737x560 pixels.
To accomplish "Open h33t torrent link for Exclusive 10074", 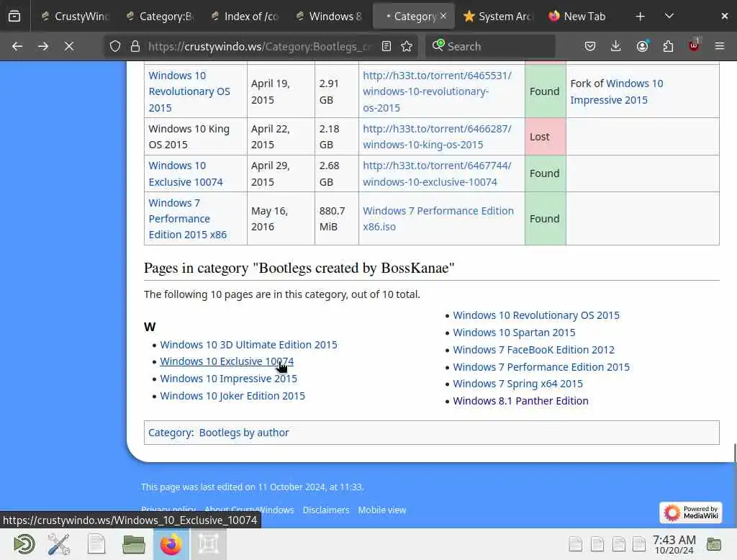I will tap(437, 173).
